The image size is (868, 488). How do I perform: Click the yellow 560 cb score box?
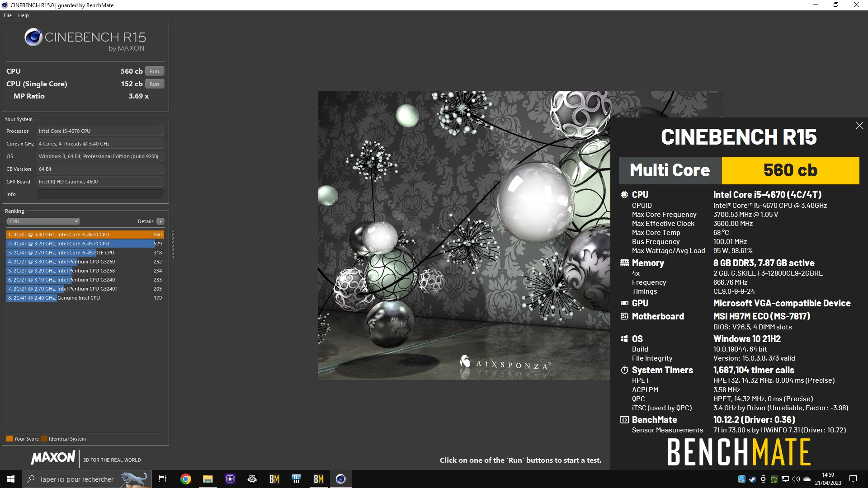(790, 170)
